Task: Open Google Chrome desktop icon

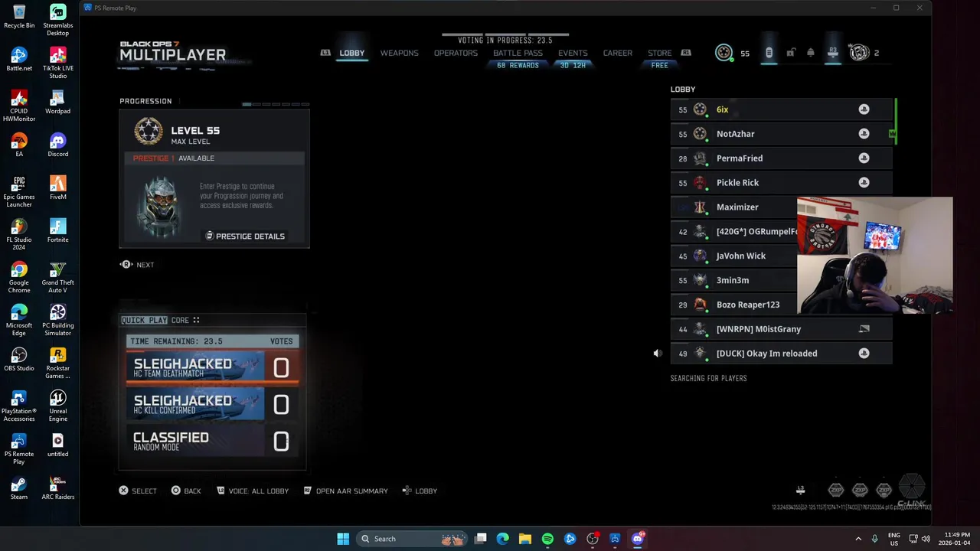Action: tap(19, 278)
